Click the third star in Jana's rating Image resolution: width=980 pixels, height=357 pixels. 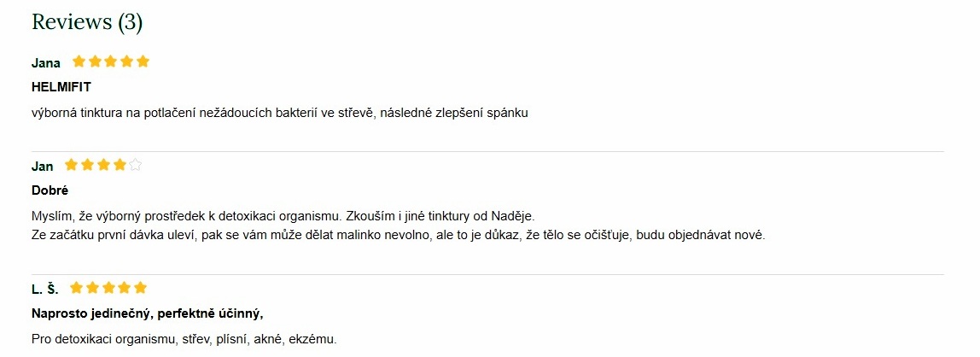[x=111, y=61]
